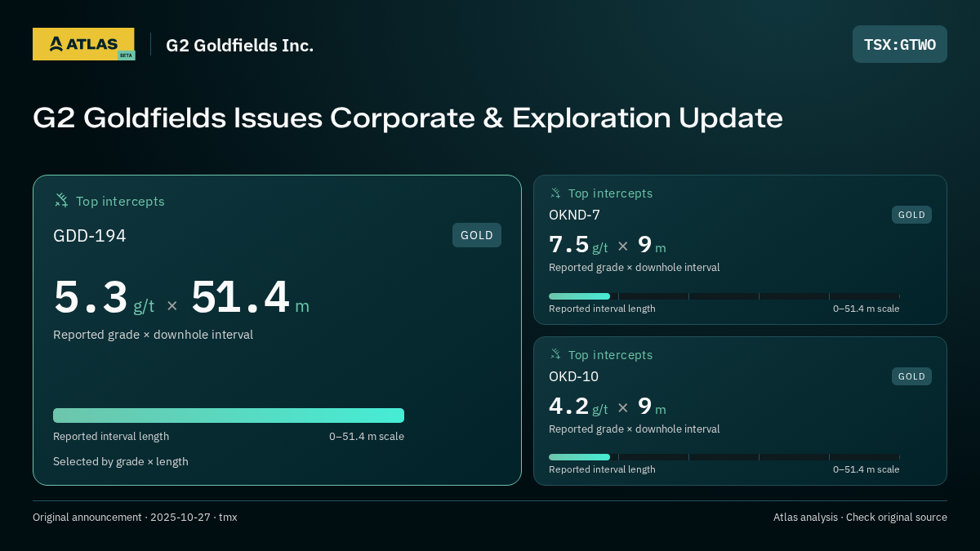Click the '0–51.4 m scale' label in the OKND-7 card
Image resolution: width=980 pixels, height=551 pixels.
click(866, 309)
